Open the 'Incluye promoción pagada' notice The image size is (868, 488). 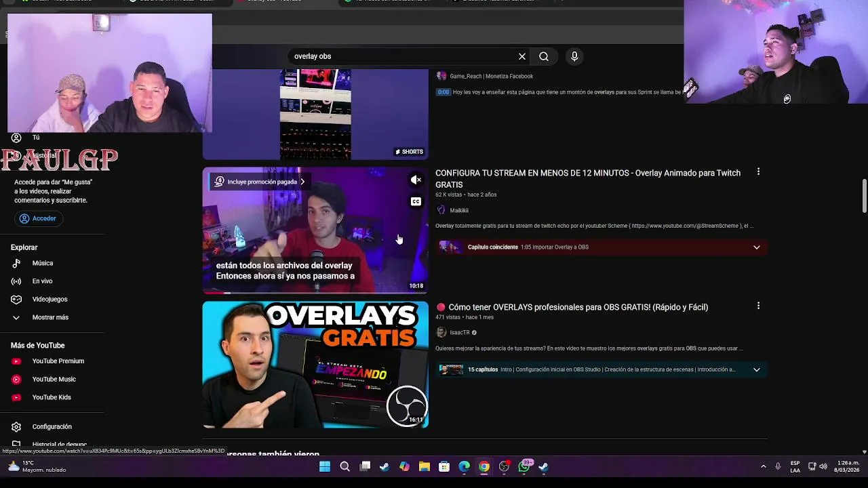tap(260, 182)
